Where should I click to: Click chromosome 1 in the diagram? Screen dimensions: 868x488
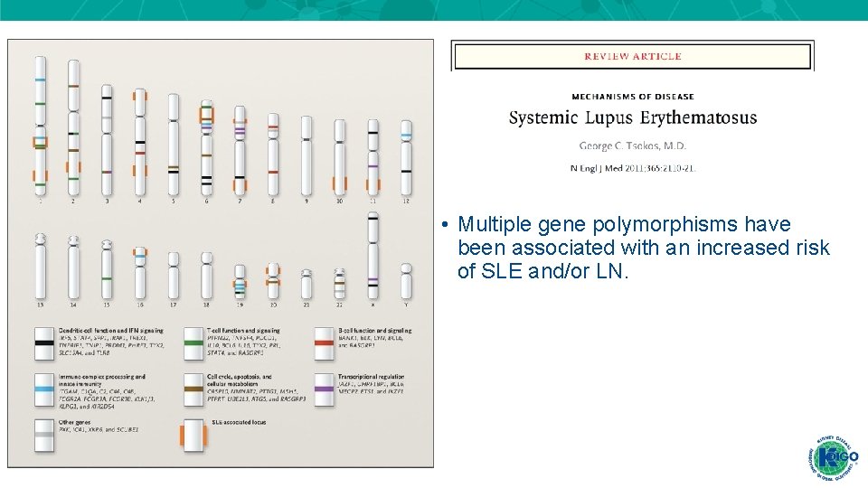click(x=41, y=126)
